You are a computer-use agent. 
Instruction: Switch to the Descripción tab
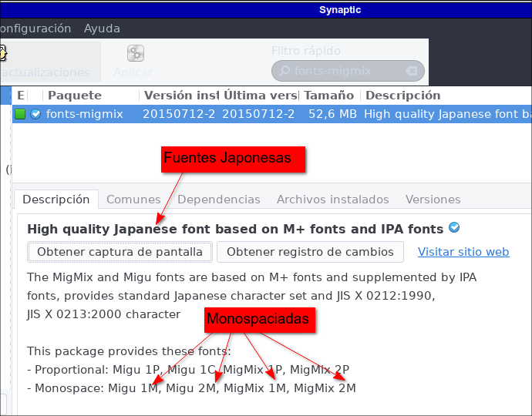pos(56,200)
